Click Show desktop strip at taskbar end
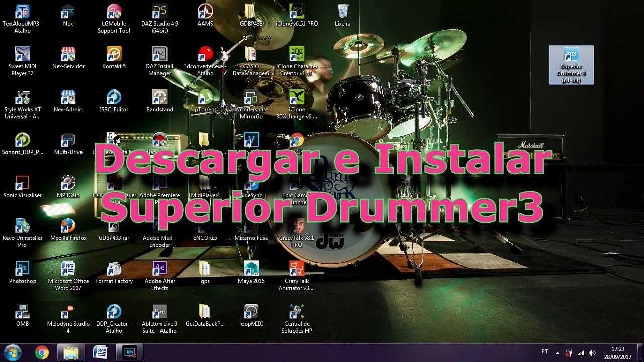The height and width of the screenshot is (362, 644). 640,353
